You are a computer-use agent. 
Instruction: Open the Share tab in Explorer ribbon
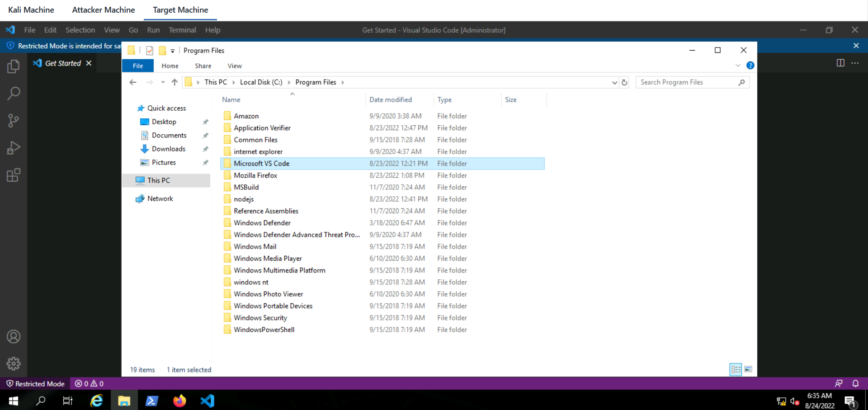click(x=203, y=66)
